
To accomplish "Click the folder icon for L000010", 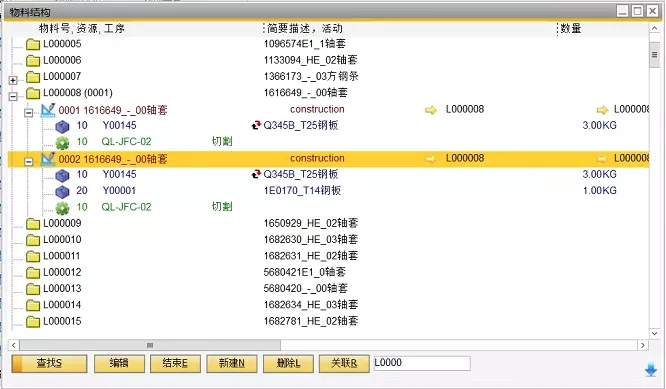I will (33, 240).
